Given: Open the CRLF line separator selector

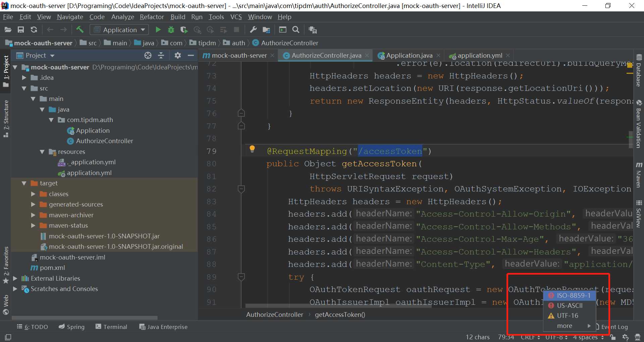Looking at the screenshot, I should [x=530, y=337].
